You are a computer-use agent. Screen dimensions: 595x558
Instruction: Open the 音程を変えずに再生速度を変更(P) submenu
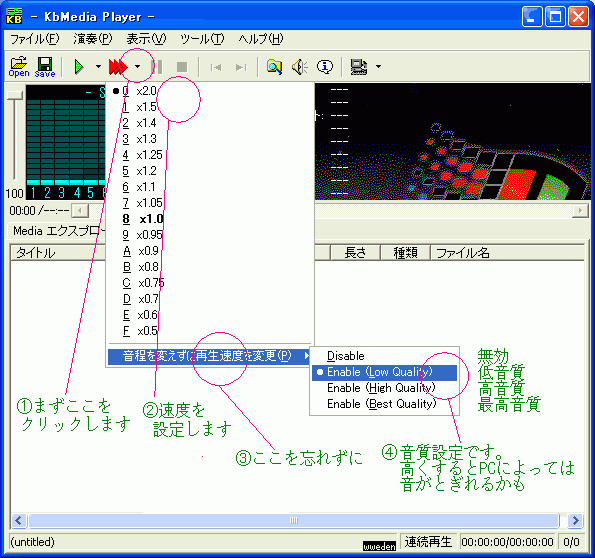(210, 356)
